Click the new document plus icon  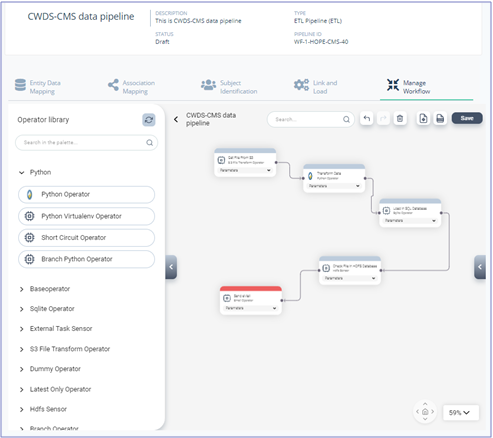(x=423, y=118)
